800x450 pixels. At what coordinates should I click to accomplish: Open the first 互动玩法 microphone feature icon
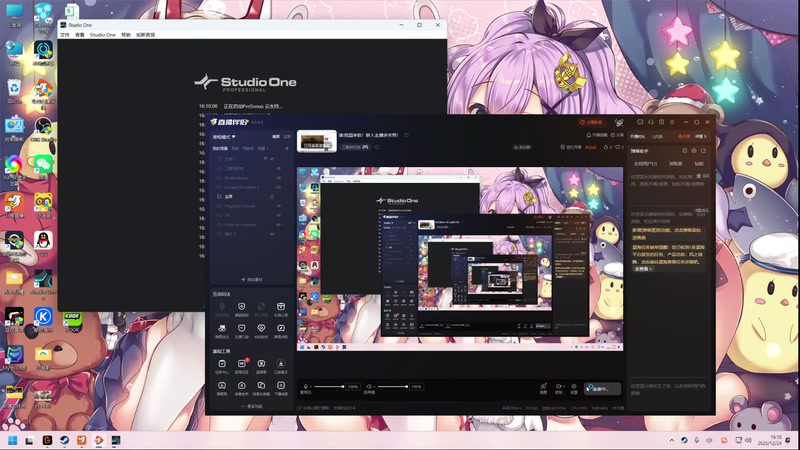click(222, 306)
